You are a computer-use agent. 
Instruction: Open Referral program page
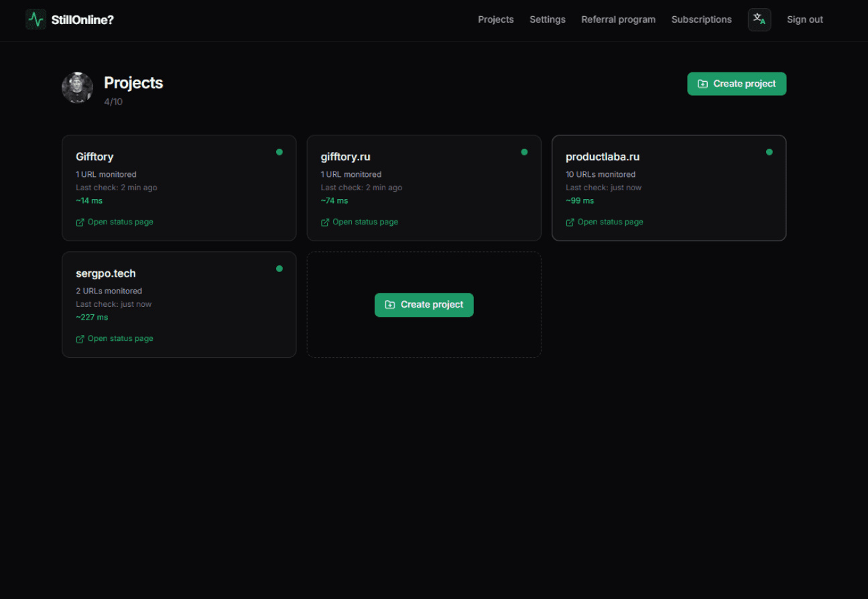click(619, 19)
